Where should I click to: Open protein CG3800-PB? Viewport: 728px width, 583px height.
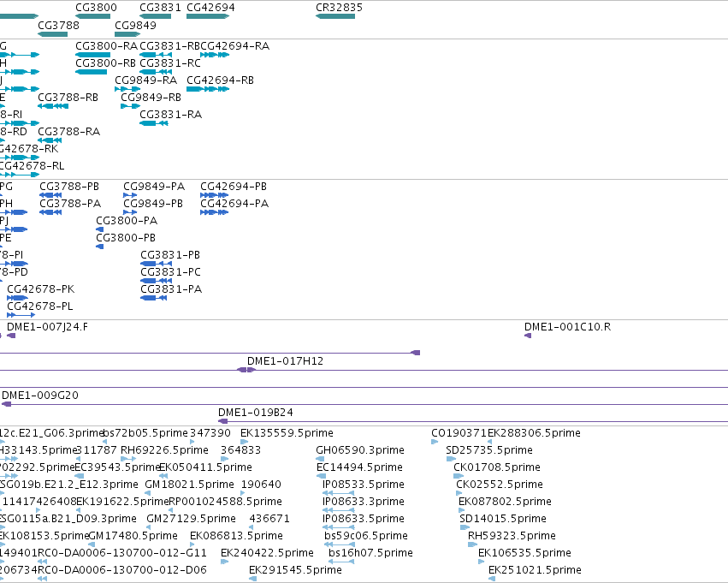click(x=100, y=247)
